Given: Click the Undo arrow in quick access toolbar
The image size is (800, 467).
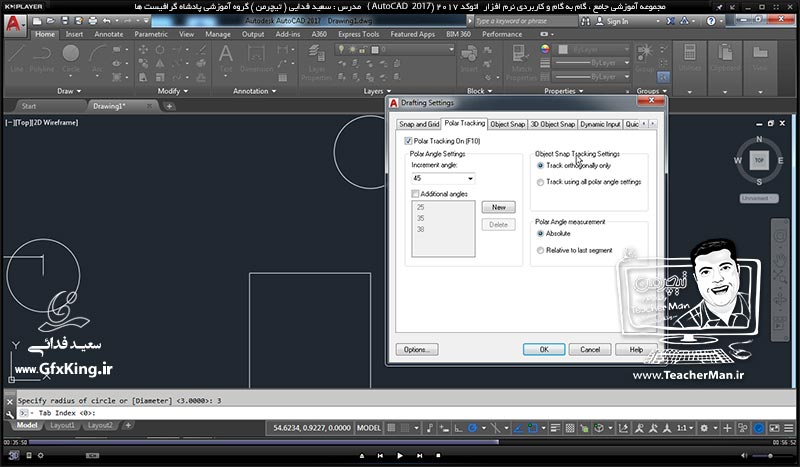Looking at the screenshot, I should pyautogui.click(x=106, y=21).
